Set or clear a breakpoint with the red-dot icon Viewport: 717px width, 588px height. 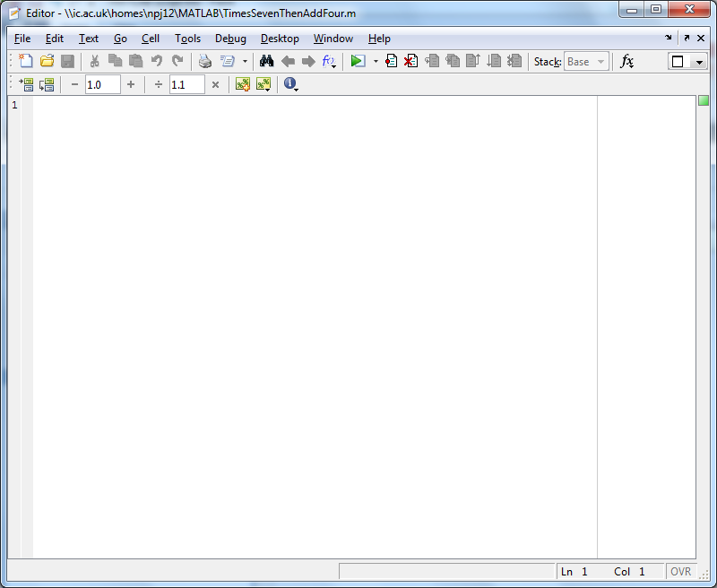click(391, 61)
